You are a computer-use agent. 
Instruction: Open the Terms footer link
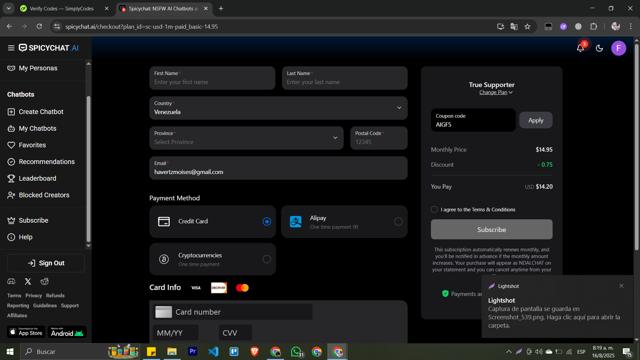[14, 296]
